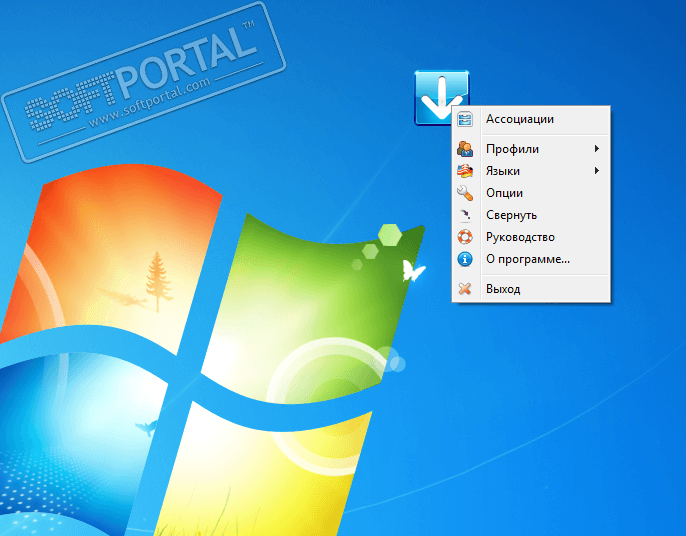Choose Свернуть in the context menu

pyautogui.click(x=531, y=215)
